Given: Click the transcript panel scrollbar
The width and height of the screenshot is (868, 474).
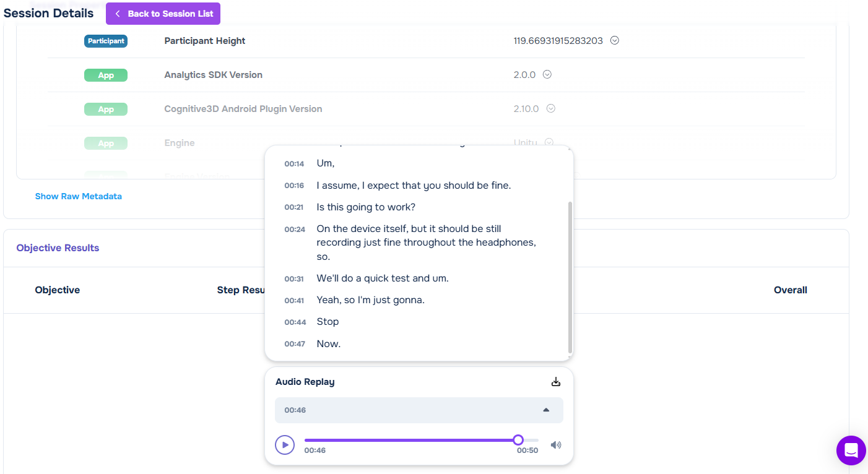Looking at the screenshot, I should (x=570, y=277).
